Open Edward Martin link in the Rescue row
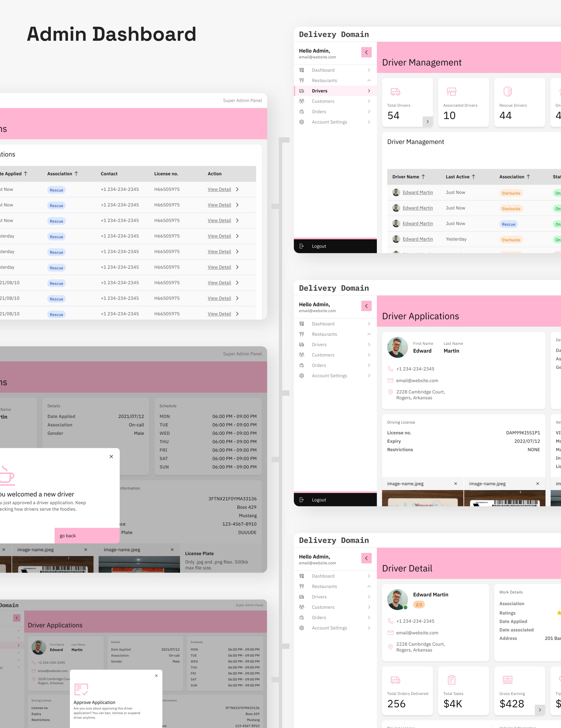The height and width of the screenshot is (728, 561). [418, 223]
